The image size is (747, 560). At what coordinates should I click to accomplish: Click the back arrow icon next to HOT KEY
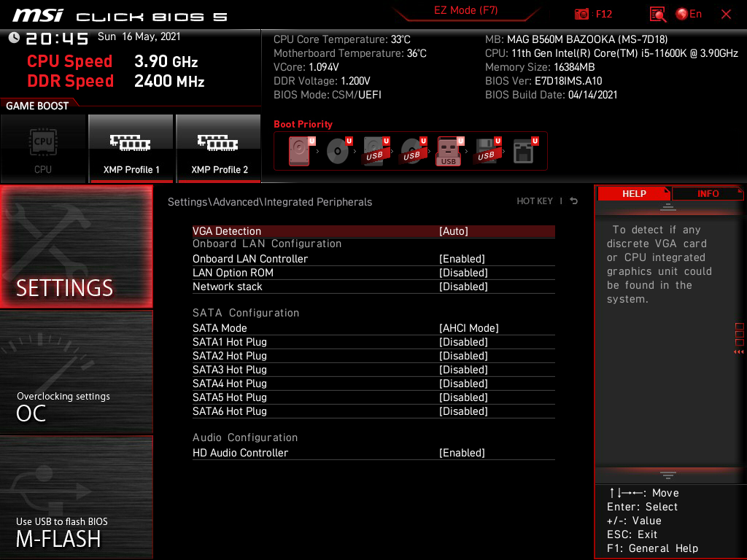pos(574,201)
